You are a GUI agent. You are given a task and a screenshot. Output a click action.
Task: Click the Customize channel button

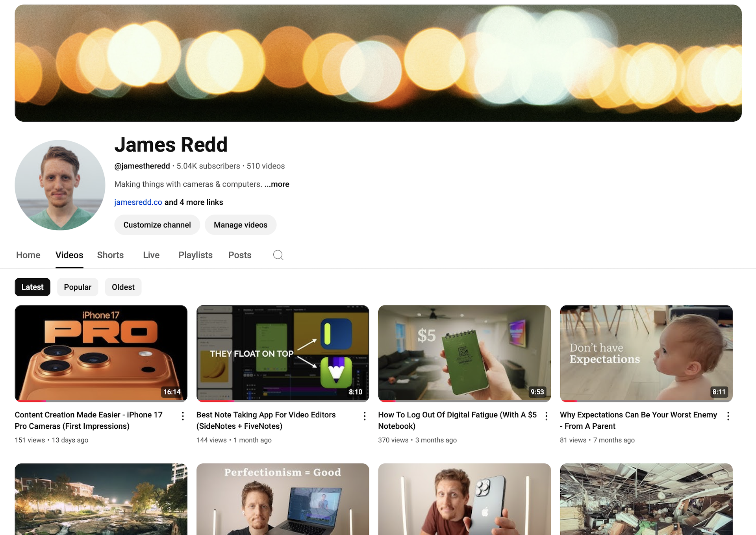pyautogui.click(x=157, y=225)
